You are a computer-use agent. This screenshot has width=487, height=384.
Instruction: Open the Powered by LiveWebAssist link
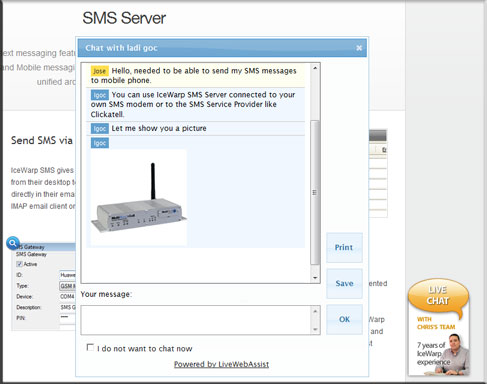(x=221, y=364)
